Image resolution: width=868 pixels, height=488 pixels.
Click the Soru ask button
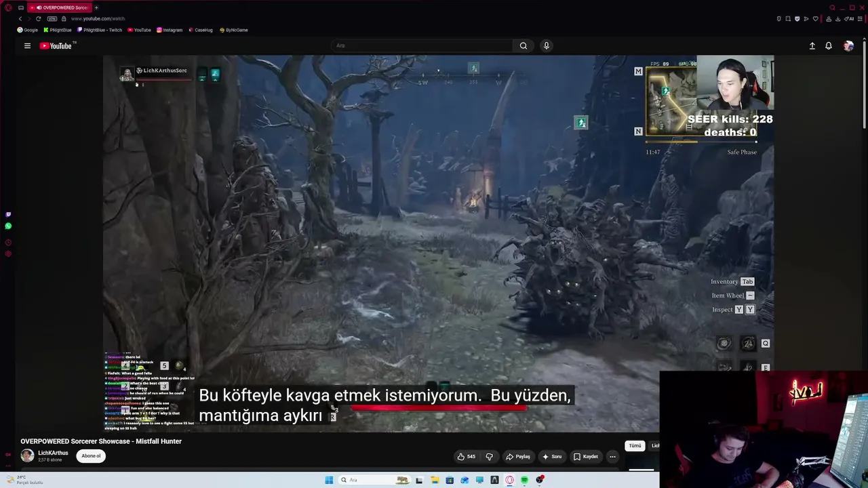point(551,456)
